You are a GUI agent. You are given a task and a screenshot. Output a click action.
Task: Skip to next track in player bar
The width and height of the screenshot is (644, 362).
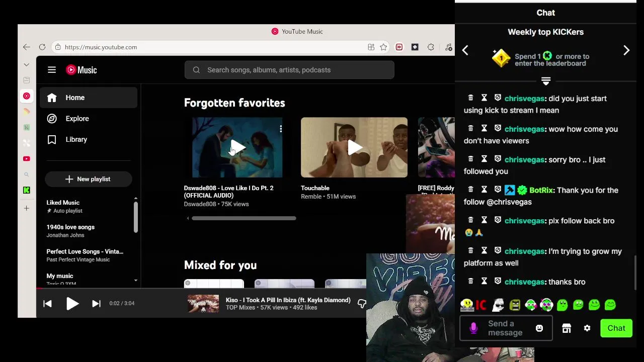[x=97, y=303]
